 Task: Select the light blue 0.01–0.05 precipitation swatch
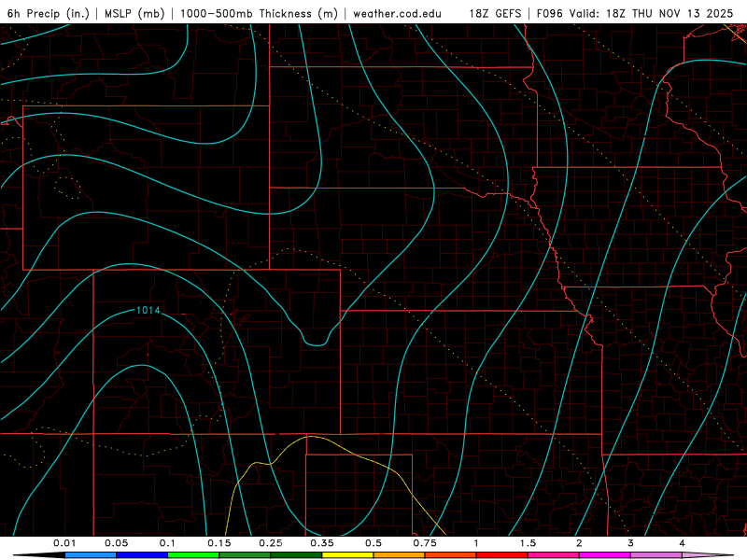(x=91, y=555)
